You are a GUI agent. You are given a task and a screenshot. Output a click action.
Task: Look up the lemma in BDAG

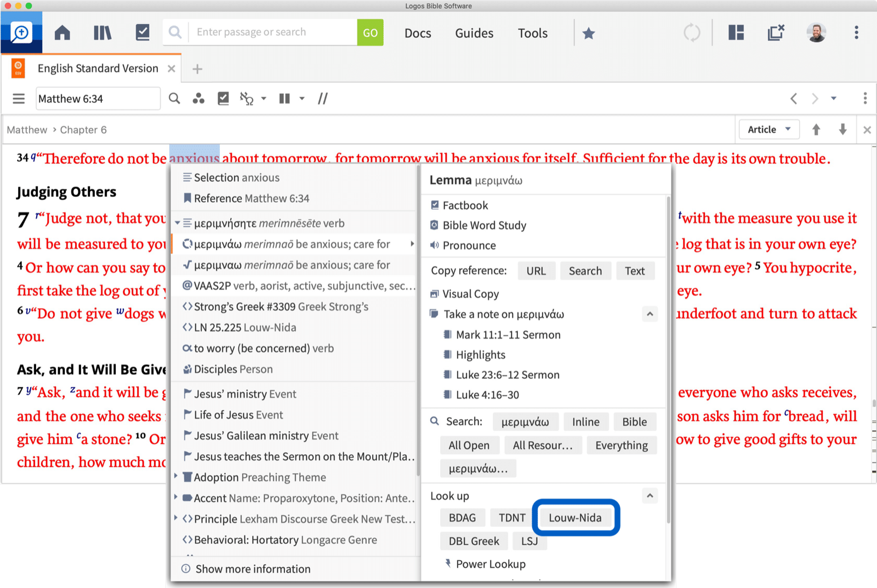tap(462, 518)
